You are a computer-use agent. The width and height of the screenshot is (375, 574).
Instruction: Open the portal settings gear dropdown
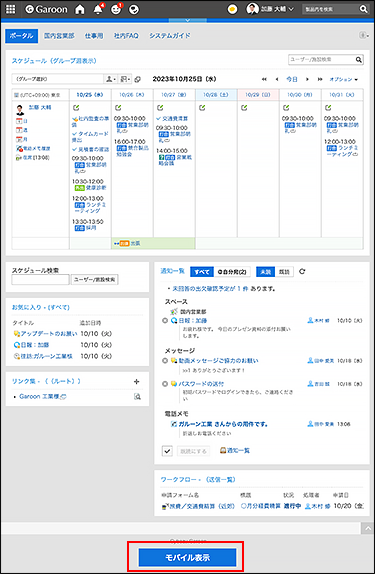click(x=364, y=35)
